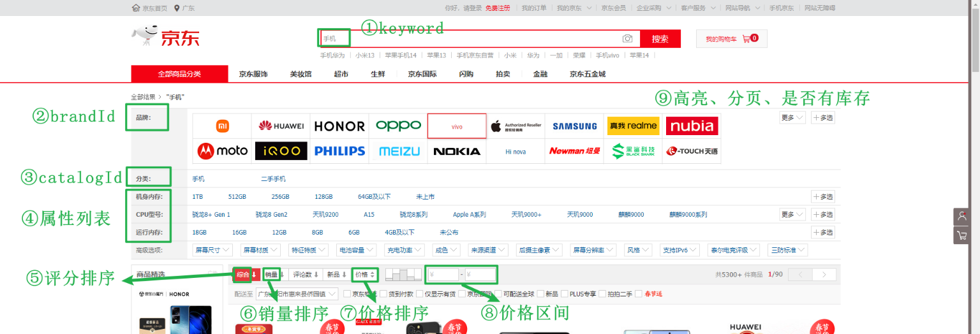This screenshot has width=980, height=334.
Task: Open the 美妆馆 nav item
Action: click(301, 74)
